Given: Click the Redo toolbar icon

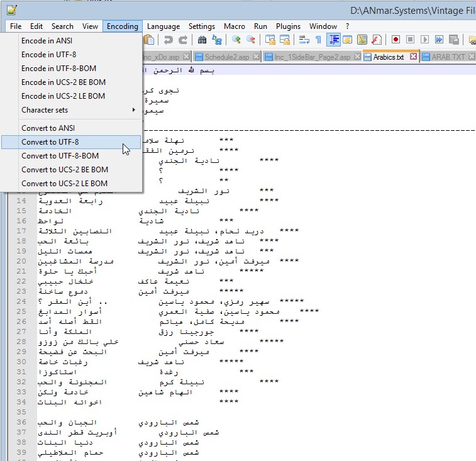Looking at the screenshot, I should pyautogui.click(x=183, y=40).
